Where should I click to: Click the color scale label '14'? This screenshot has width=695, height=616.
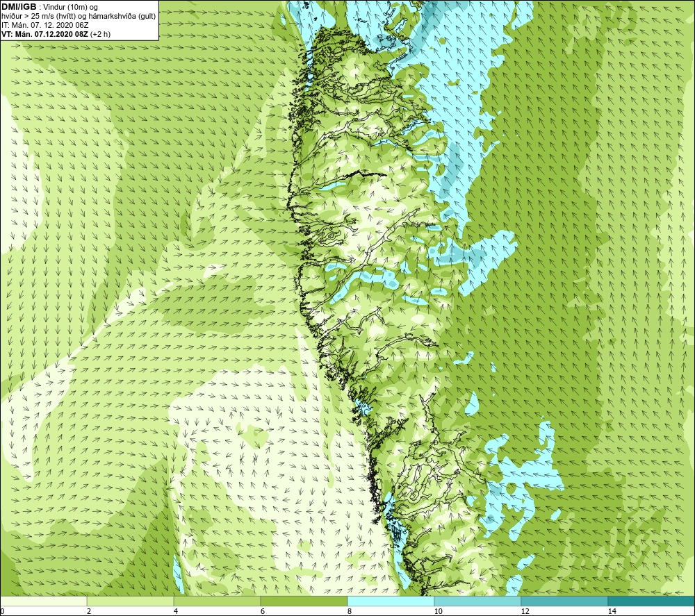click(x=612, y=611)
